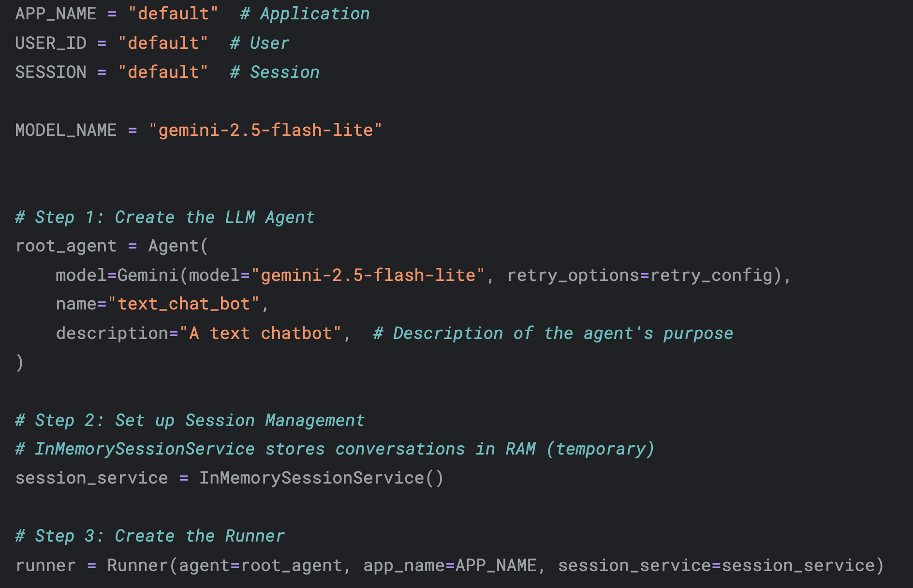
Task: Click the comment about InMemorySessionService storing conversations
Action: 335,449
